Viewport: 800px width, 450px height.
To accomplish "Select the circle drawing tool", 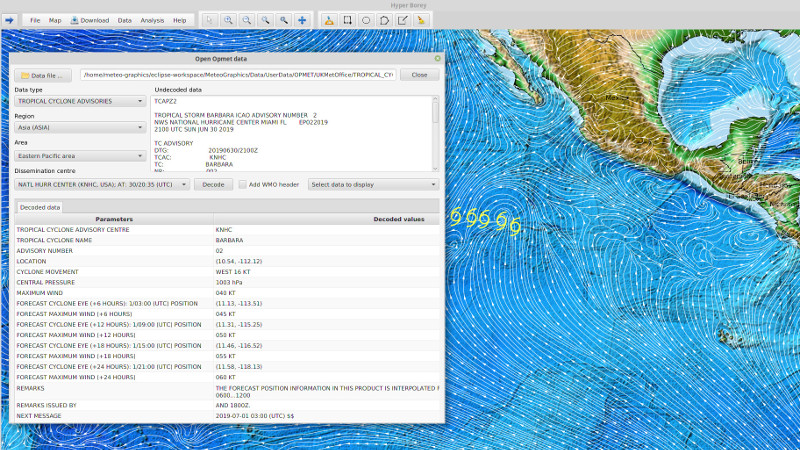I will point(366,20).
